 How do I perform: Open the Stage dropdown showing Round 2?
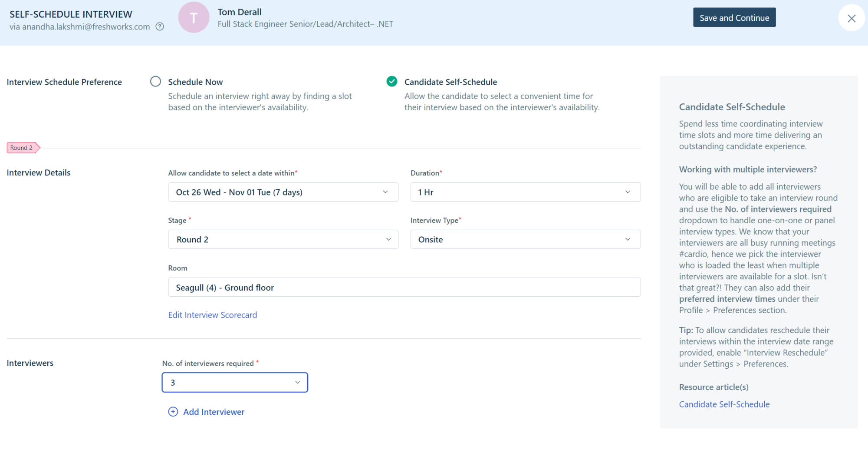point(283,239)
